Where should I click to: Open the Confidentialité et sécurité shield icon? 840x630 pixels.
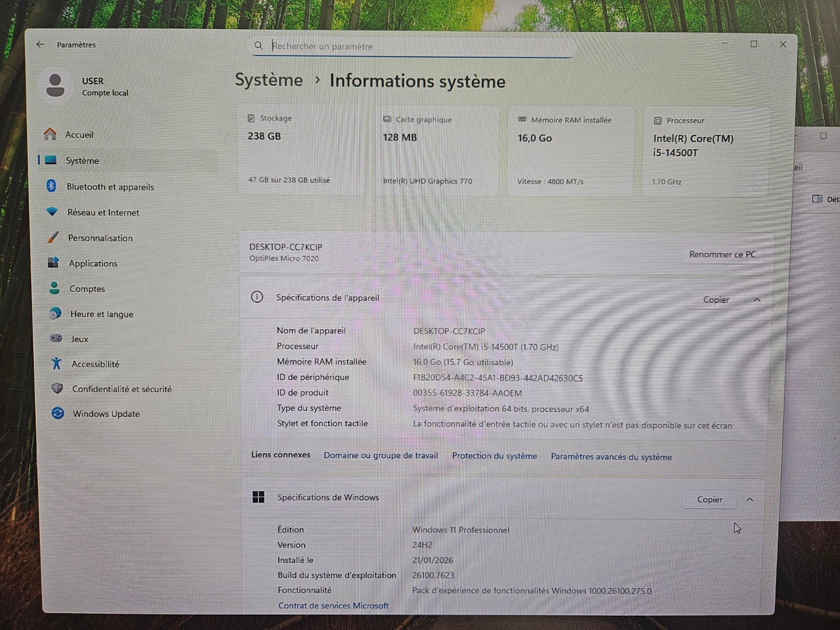pos(57,388)
